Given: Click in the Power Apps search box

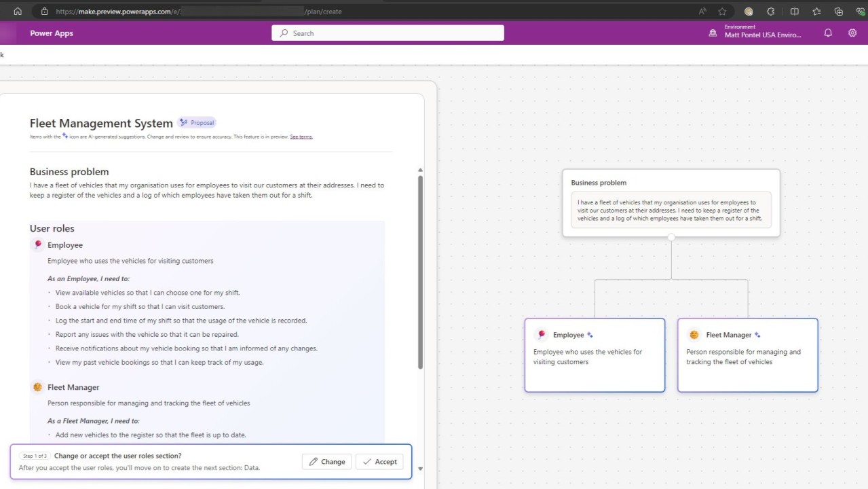Looking at the screenshot, I should [388, 33].
